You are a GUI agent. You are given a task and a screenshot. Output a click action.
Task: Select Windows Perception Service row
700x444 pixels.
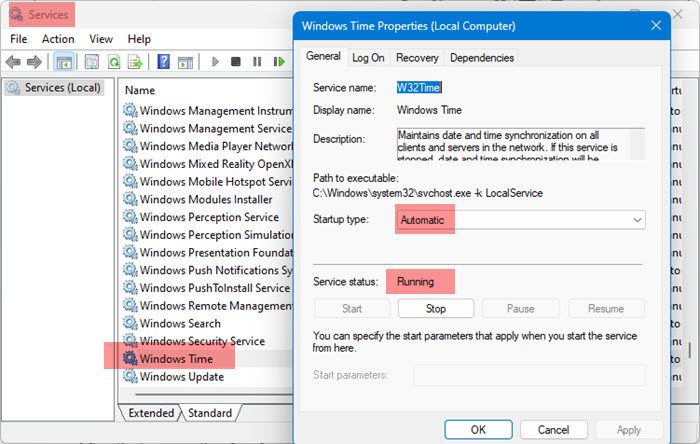pyautogui.click(x=209, y=217)
